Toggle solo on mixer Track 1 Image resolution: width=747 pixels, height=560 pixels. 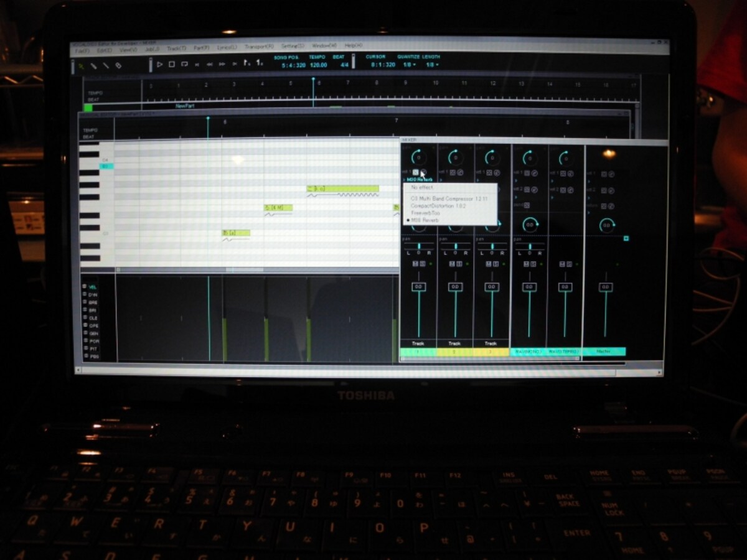[x=423, y=264]
